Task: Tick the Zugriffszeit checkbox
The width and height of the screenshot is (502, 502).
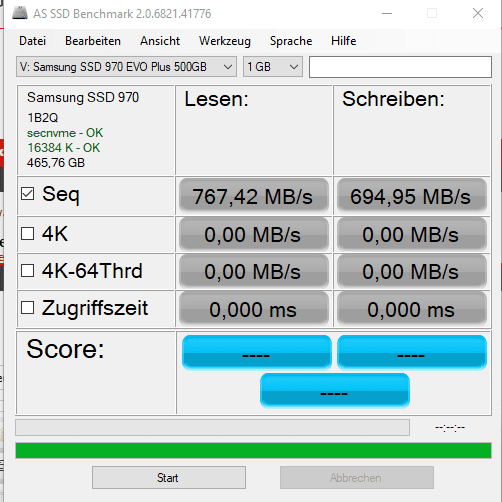Action: point(27,308)
